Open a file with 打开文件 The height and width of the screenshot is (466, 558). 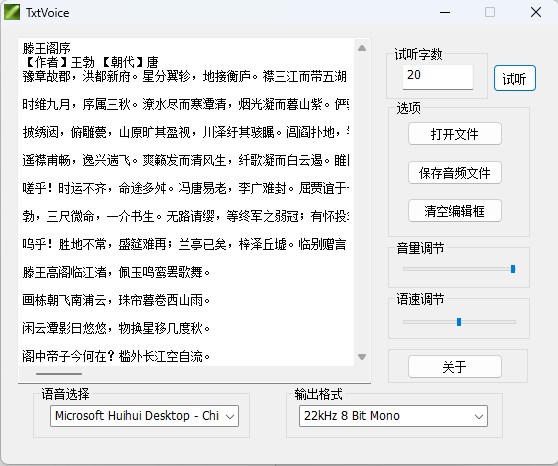[x=455, y=134]
